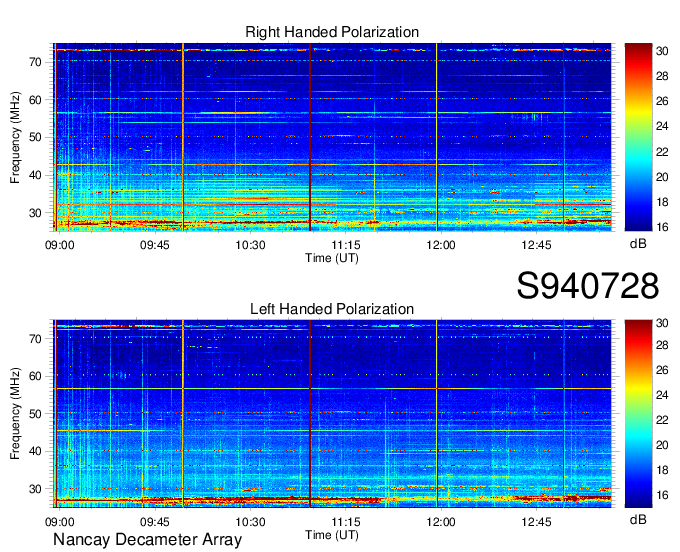This screenshot has height=552, width=680.
Task: Click the 30 dB tick on the Left Handed colorbar
Action: [x=662, y=323]
